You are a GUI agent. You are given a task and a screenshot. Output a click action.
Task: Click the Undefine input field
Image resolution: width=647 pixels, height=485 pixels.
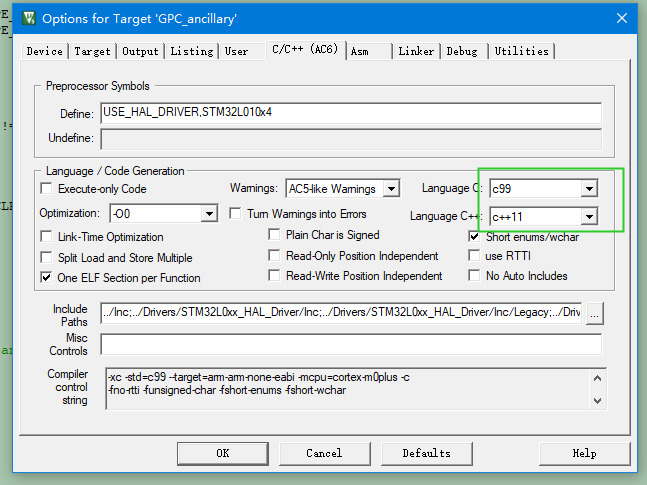pos(351,139)
